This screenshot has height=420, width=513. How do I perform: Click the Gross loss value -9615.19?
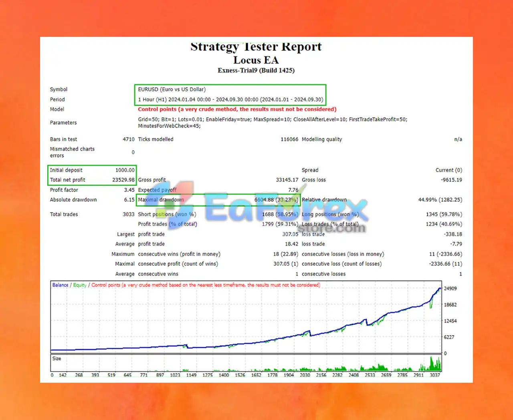click(451, 180)
